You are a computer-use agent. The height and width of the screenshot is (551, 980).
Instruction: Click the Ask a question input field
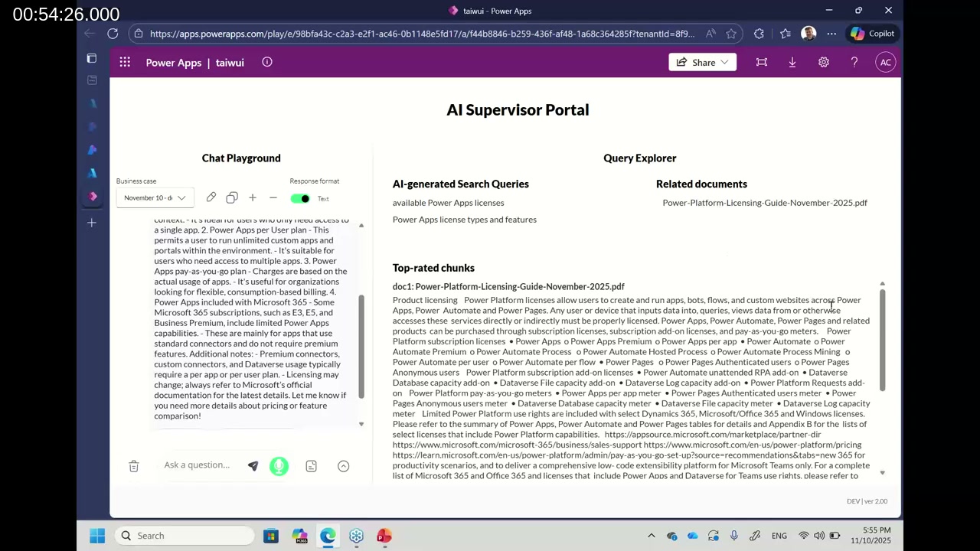pyautogui.click(x=197, y=465)
